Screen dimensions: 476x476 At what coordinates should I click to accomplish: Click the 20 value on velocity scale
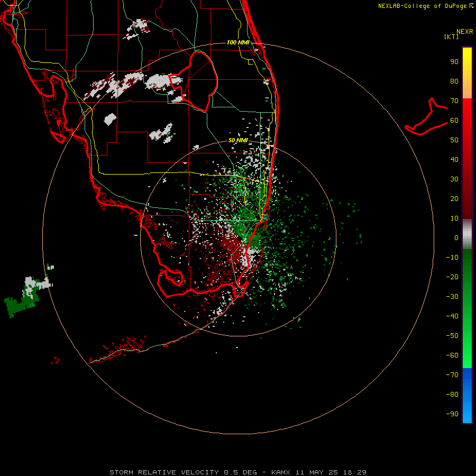click(454, 198)
